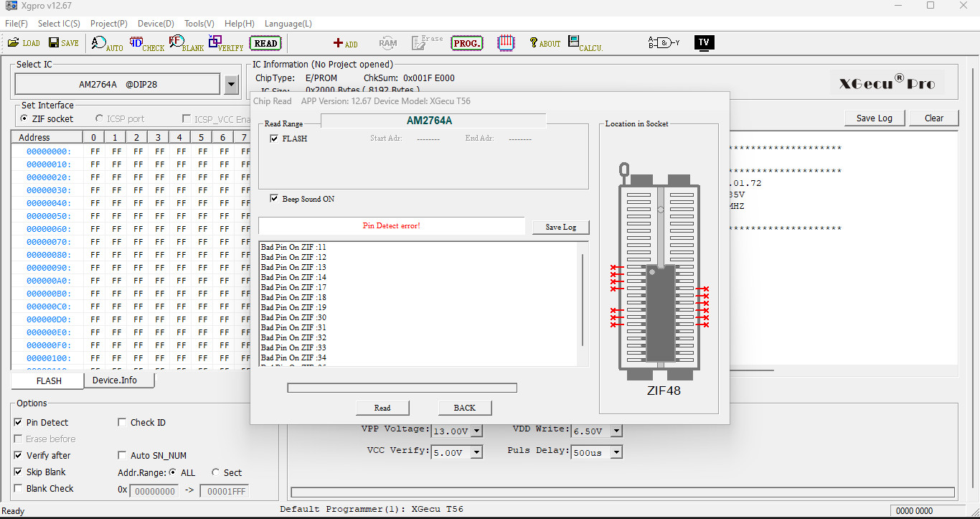Open the ABOUT toolbar icon
Image resolution: width=980 pixels, height=519 pixels.
coord(545,44)
